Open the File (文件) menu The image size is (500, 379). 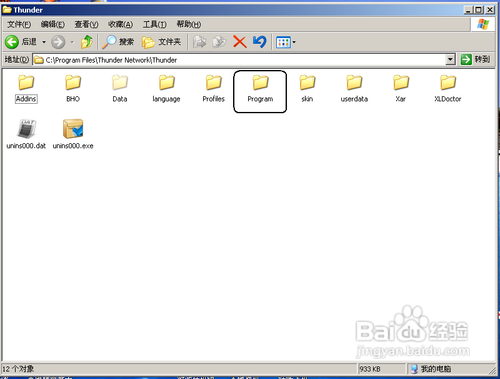click(x=19, y=24)
